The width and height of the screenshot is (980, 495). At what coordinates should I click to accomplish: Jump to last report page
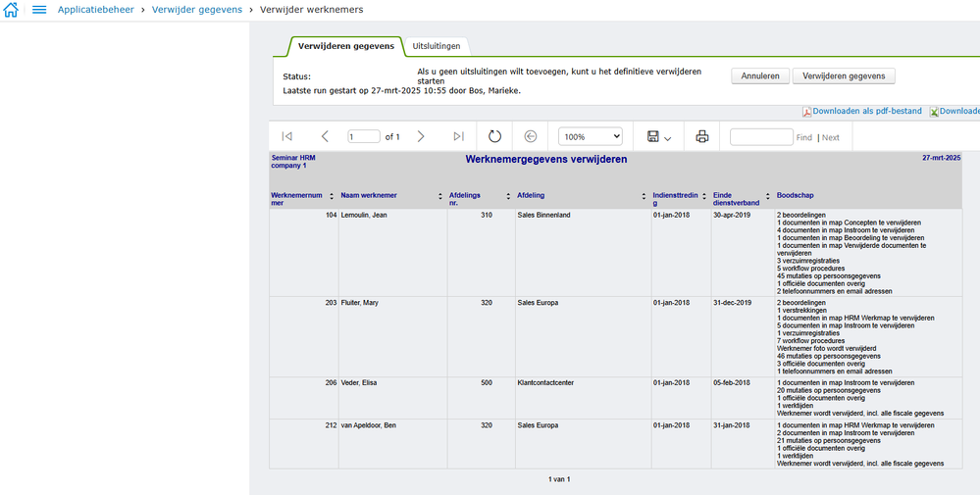click(458, 136)
